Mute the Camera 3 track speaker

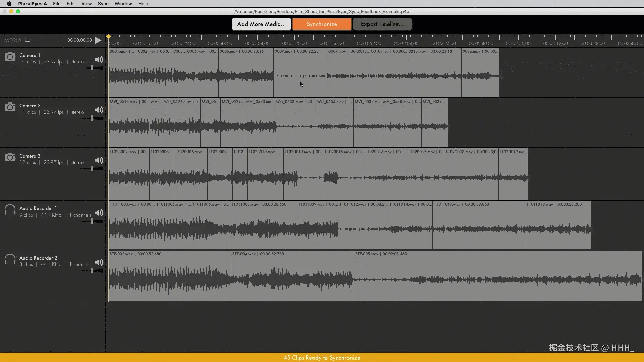(99, 160)
